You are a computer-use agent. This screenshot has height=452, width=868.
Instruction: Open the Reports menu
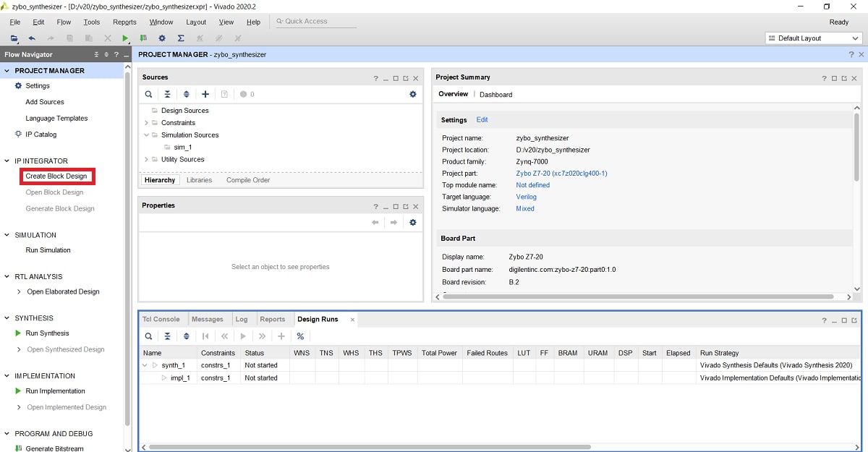pyautogui.click(x=124, y=22)
